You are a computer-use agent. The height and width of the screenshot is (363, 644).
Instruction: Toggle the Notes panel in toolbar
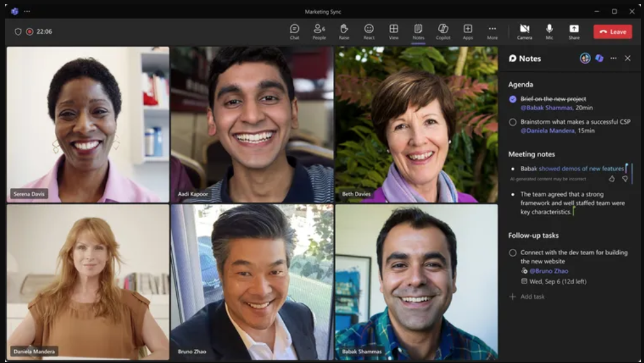tap(418, 31)
